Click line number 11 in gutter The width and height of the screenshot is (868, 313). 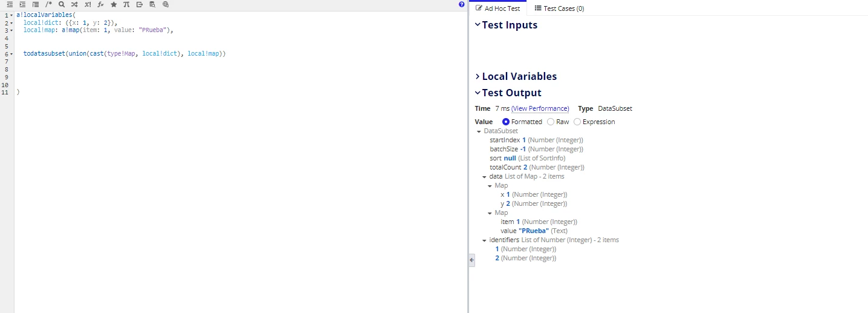(x=5, y=93)
